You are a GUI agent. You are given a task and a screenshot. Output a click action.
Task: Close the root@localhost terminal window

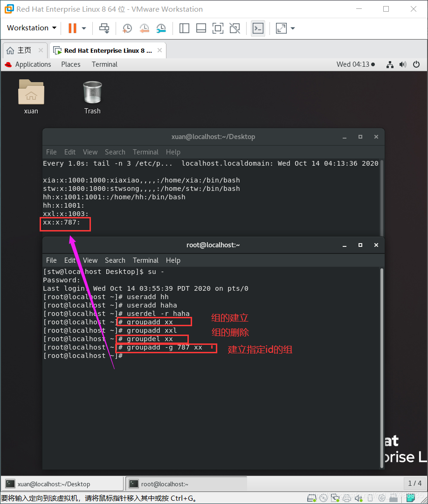[x=376, y=245]
